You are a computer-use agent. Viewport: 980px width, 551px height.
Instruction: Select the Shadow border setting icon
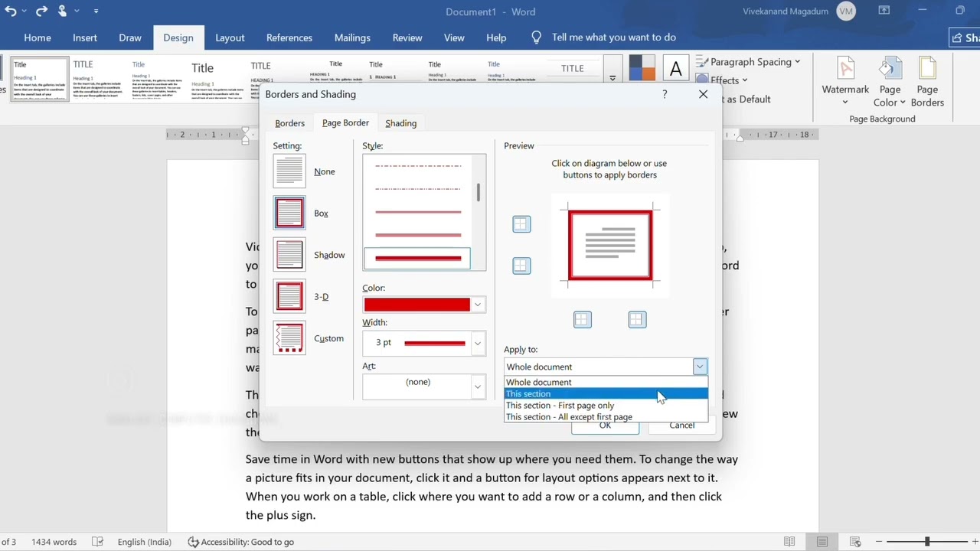click(x=289, y=255)
